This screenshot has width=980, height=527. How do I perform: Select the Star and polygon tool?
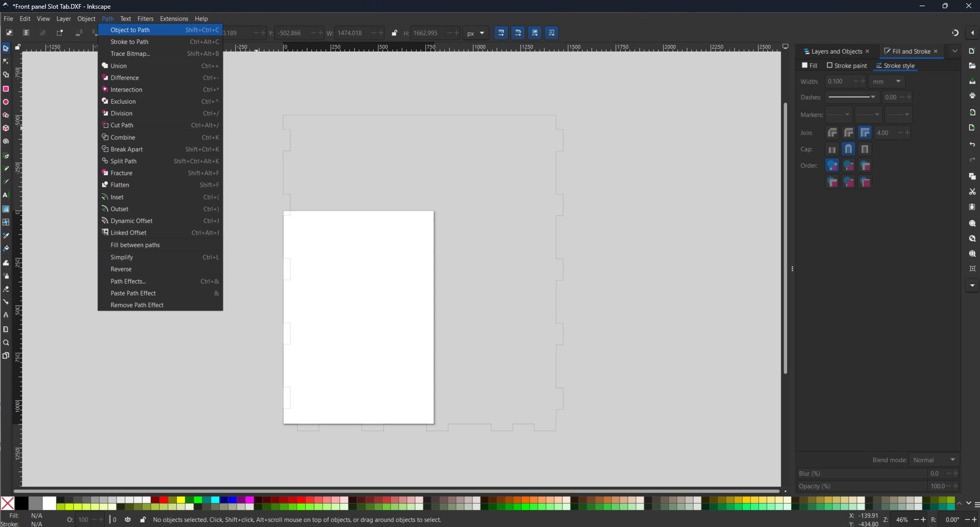6,115
